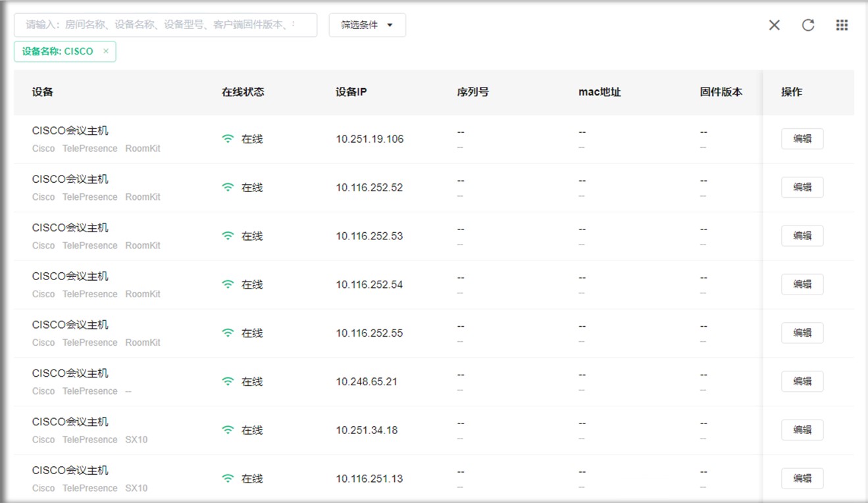Click CISCO会议主机 name in the 10.248.65.21 row
The width and height of the screenshot is (868, 503).
coord(70,373)
